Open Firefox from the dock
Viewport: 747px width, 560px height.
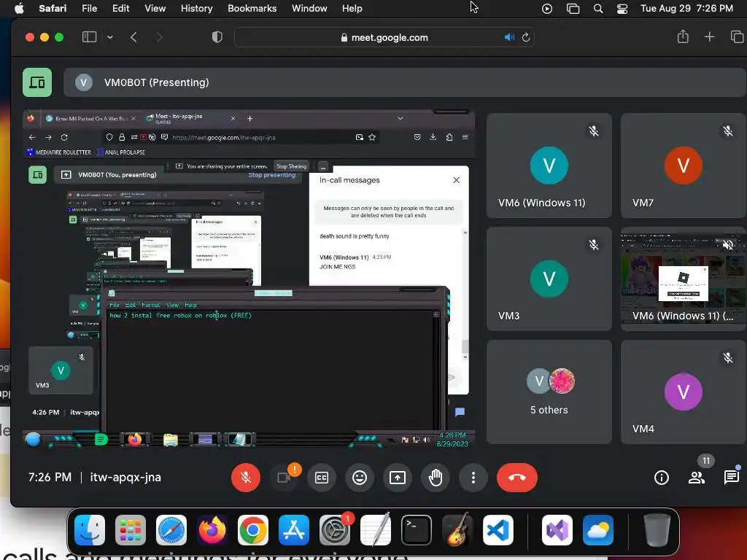click(x=212, y=530)
